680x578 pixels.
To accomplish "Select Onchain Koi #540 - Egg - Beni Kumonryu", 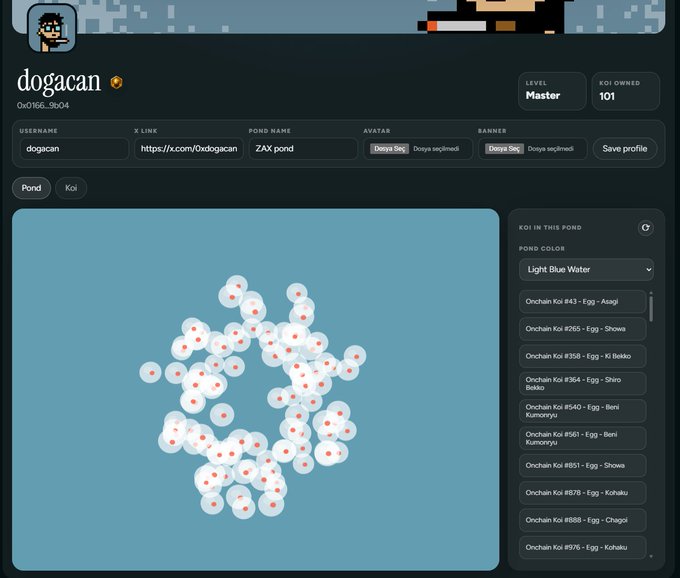I will click(582, 411).
